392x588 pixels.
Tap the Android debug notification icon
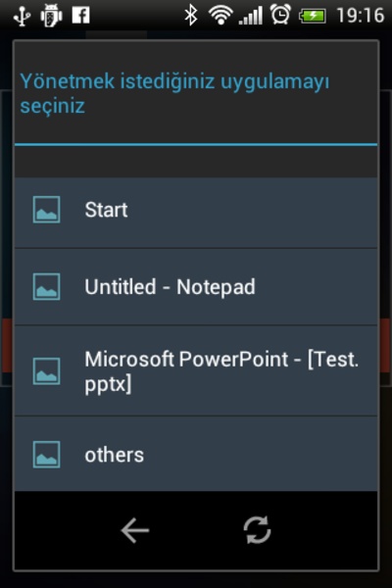pyautogui.click(x=51, y=16)
